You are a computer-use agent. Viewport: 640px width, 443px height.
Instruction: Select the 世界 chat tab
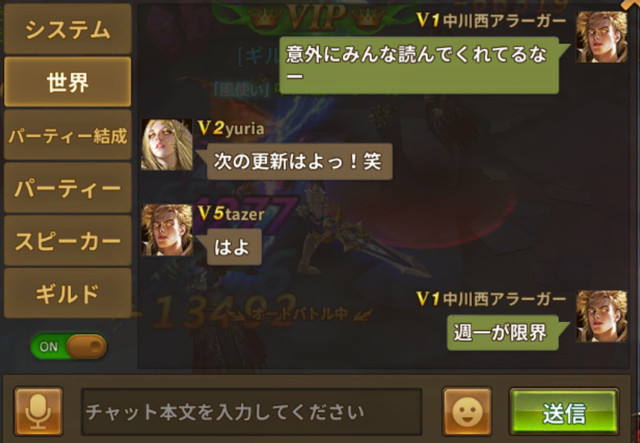(68, 82)
